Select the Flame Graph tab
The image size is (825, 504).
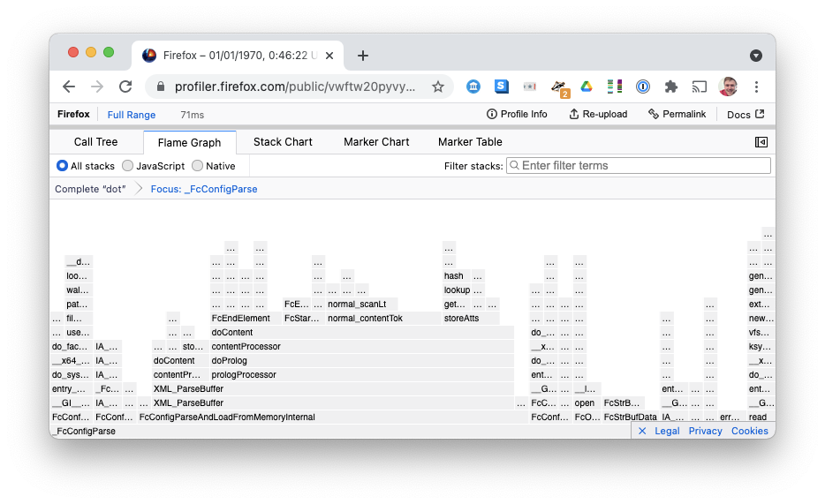point(189,142)
